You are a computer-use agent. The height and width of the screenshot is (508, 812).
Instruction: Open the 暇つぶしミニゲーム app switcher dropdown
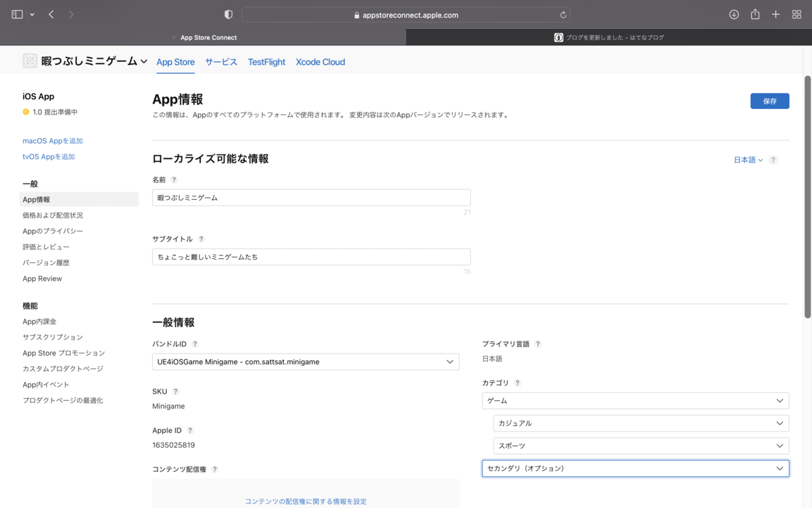pyautogui.click(x=95, y=61)
